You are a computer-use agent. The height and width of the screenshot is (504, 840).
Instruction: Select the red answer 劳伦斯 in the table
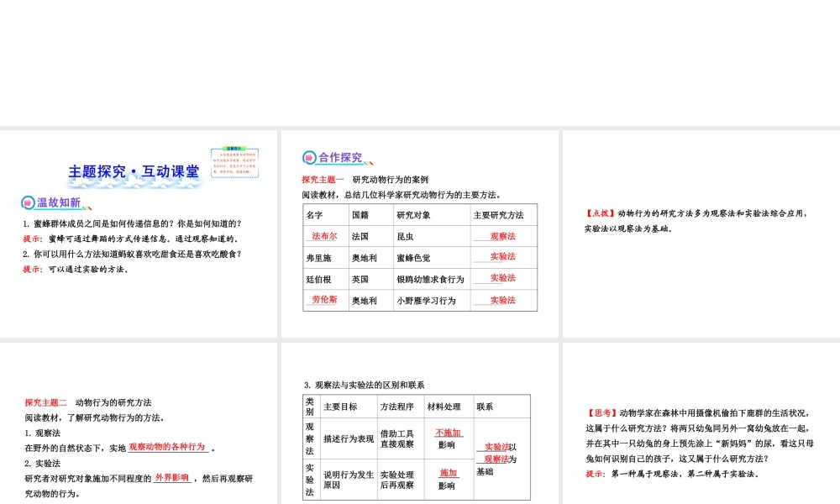[324, 300]
